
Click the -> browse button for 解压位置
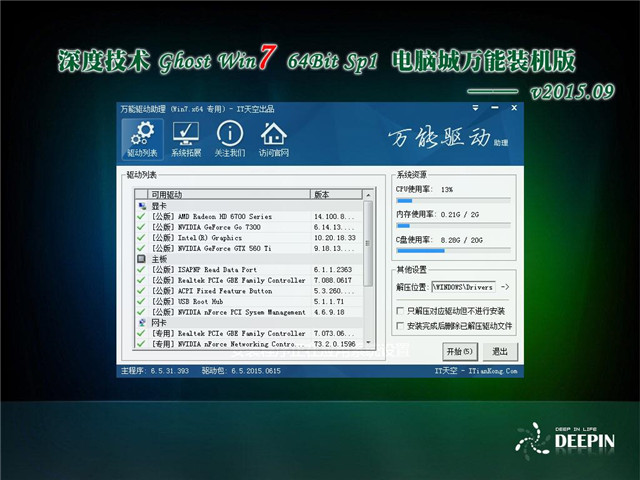coord(505,287)
